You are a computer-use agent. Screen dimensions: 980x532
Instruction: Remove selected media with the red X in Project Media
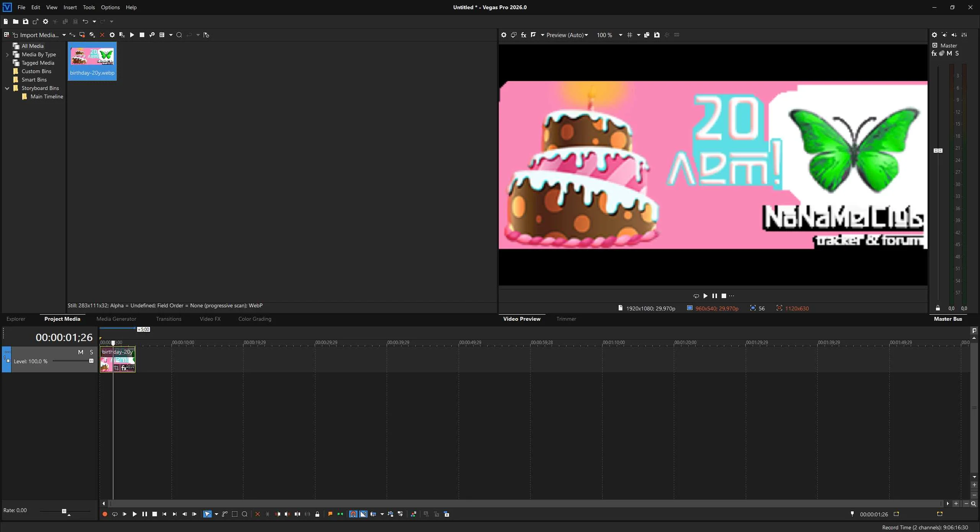coord(102,35)
